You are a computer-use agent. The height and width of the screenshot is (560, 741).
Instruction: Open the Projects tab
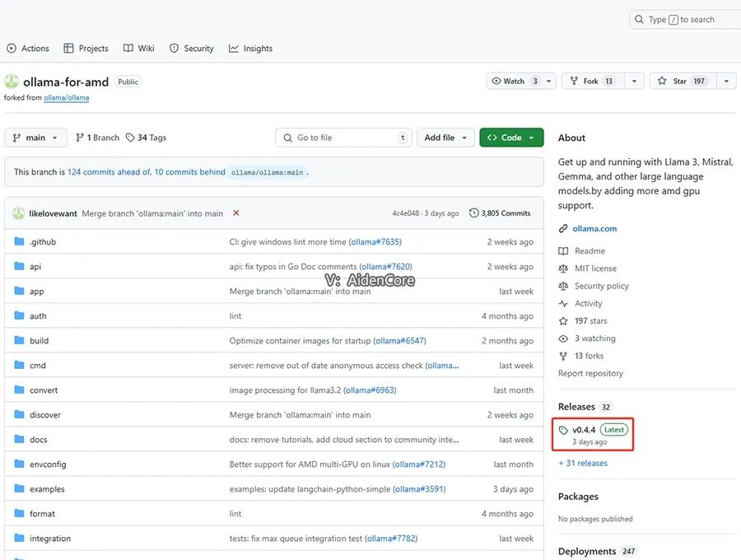point(86,49)
